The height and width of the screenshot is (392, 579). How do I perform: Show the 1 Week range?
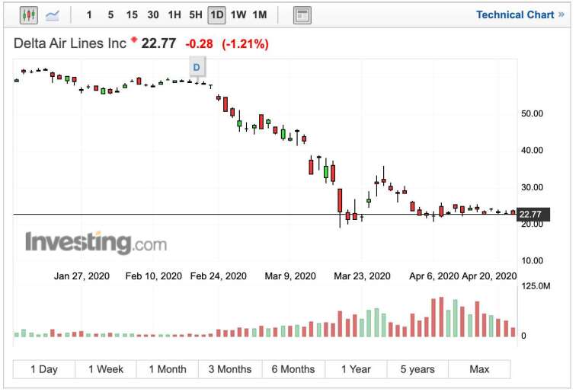106,369
